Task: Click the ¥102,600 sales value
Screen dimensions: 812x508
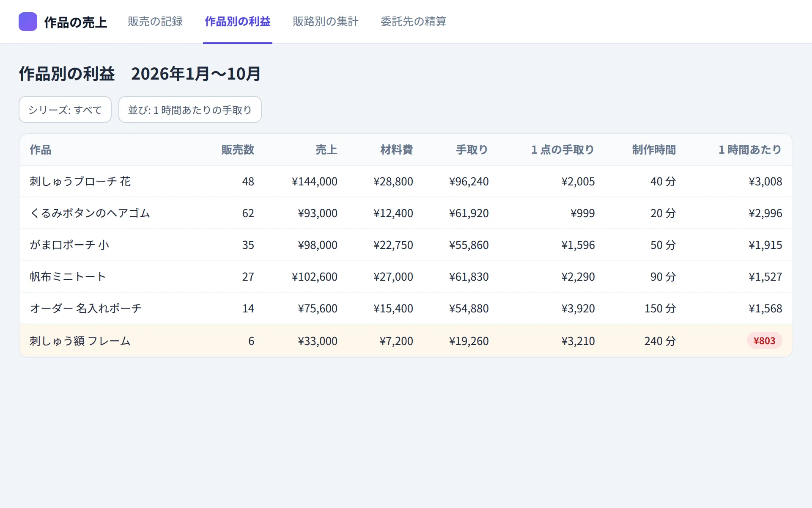Action: [x=315, y=276]
